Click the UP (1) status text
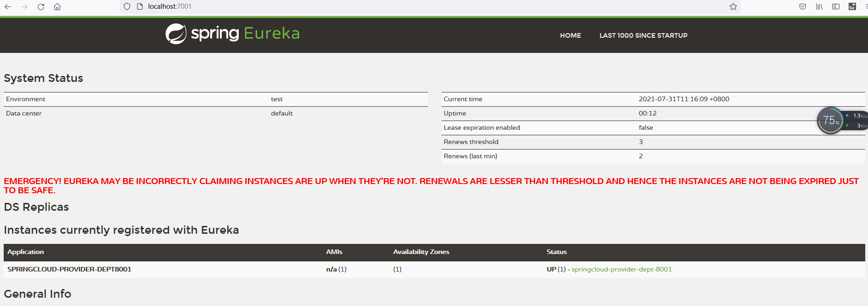868x306 pixels. tap(556, 269)
